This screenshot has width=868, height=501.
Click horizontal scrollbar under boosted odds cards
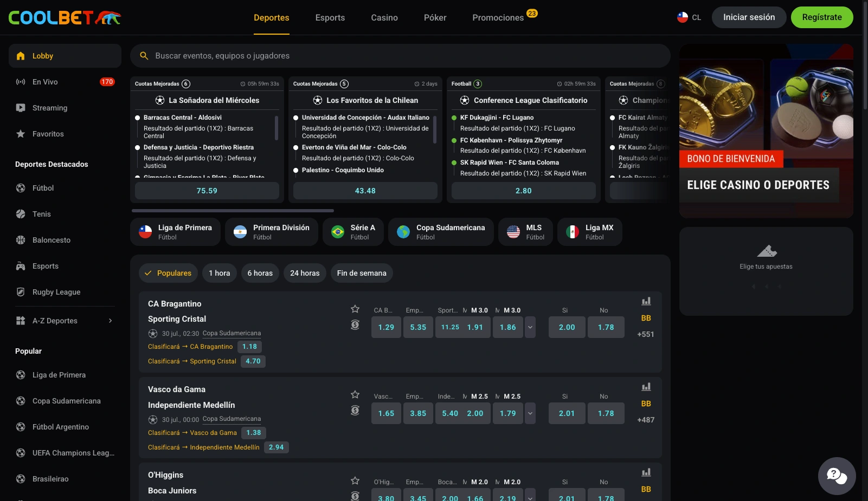[x=233, y=211]
